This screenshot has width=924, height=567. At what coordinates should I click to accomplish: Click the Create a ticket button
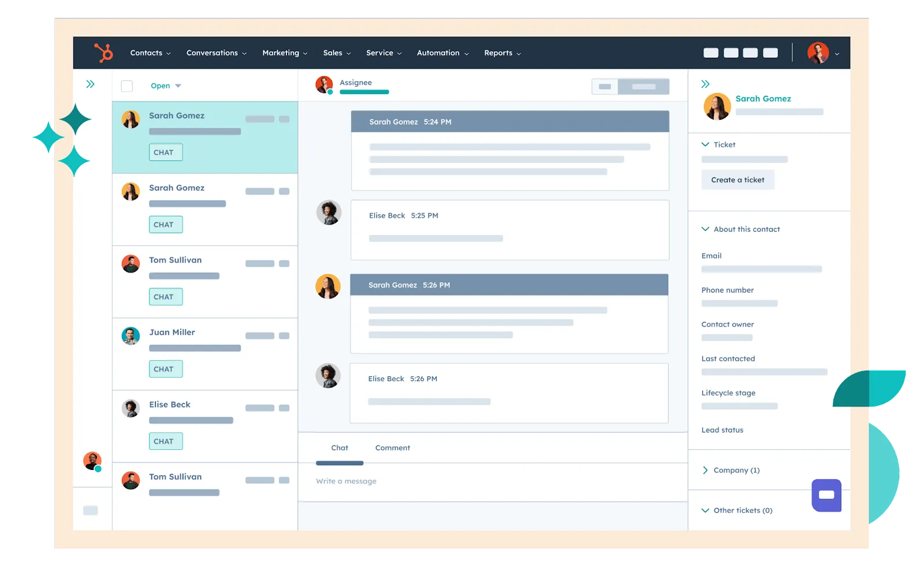pyautogui.click(x=737, y=180)
